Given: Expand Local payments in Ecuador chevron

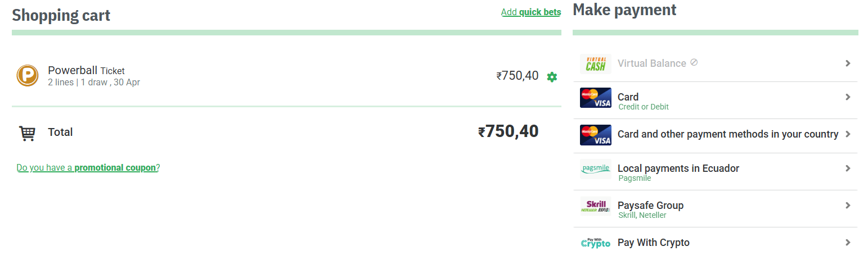Looking at the screenshot, I should 848,168.
